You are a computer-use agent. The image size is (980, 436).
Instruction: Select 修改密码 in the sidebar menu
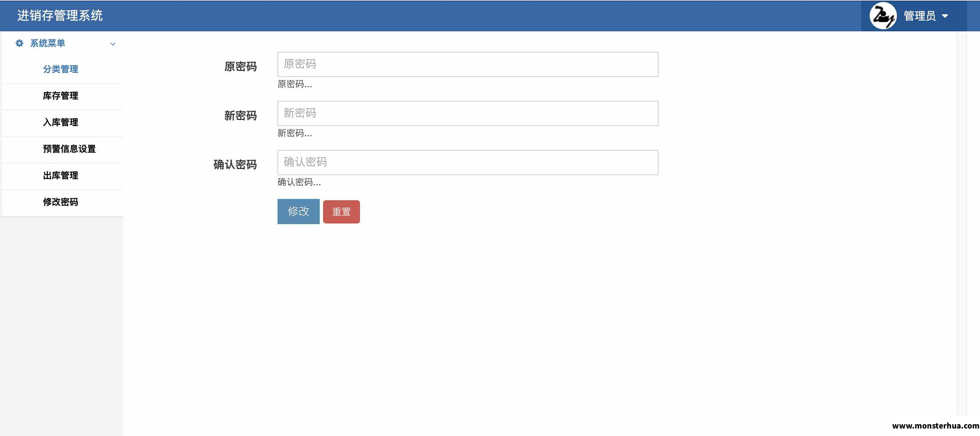point(61,202)
